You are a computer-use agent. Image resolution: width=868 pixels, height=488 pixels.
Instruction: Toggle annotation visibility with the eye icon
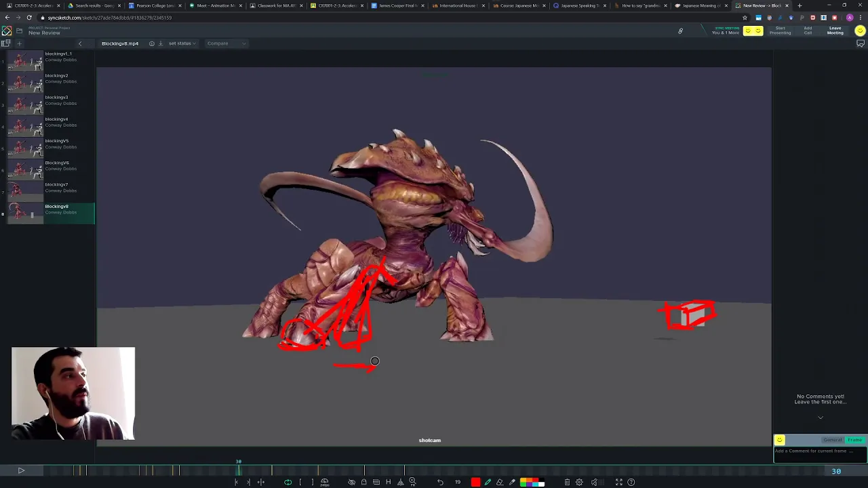coord(351,482)
